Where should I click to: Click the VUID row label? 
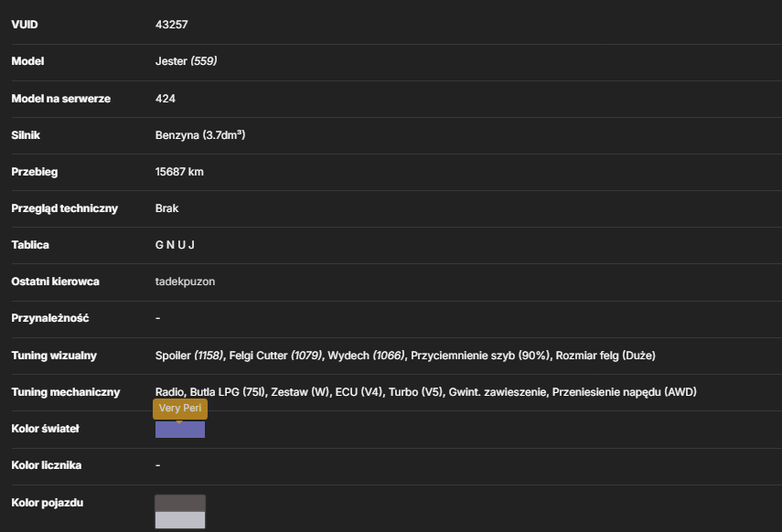click(25, 25)
